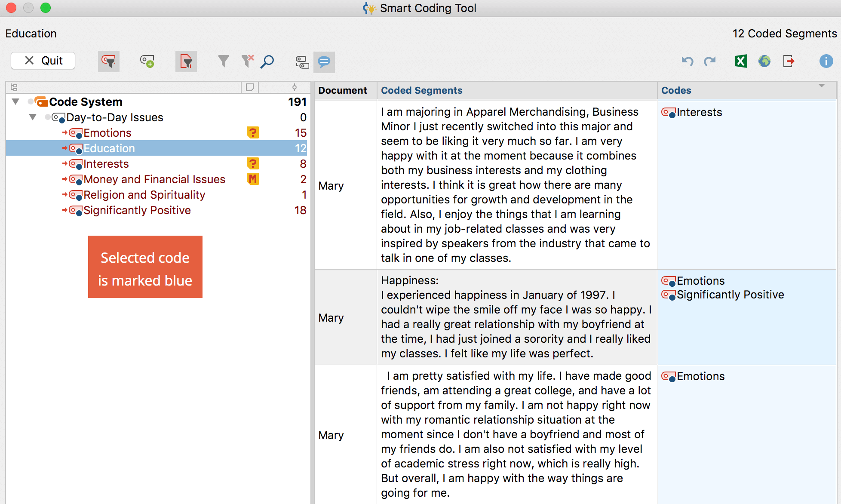Screen dimensions: 841x504
Task: Select the Apparel Merchandising coded segment
Action: point(516,185)
